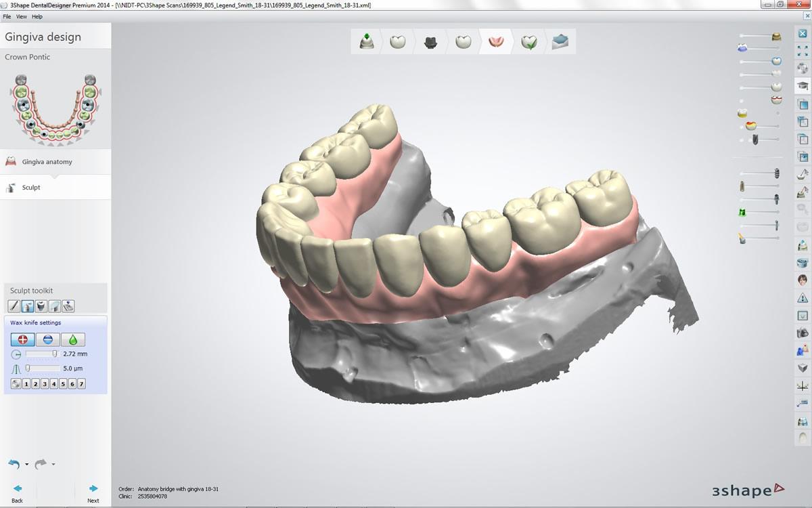Switch to smooth wax mode green droplet

[x=72, y=339]
